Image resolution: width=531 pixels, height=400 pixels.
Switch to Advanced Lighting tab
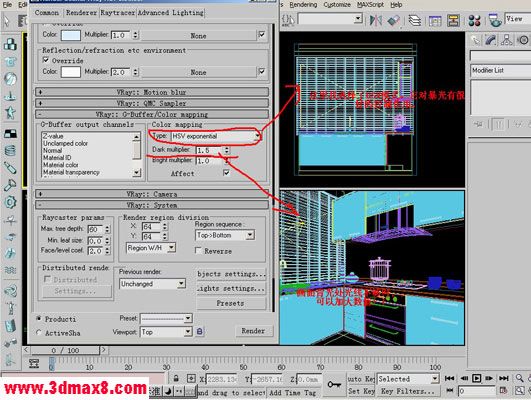coord(170,13)
